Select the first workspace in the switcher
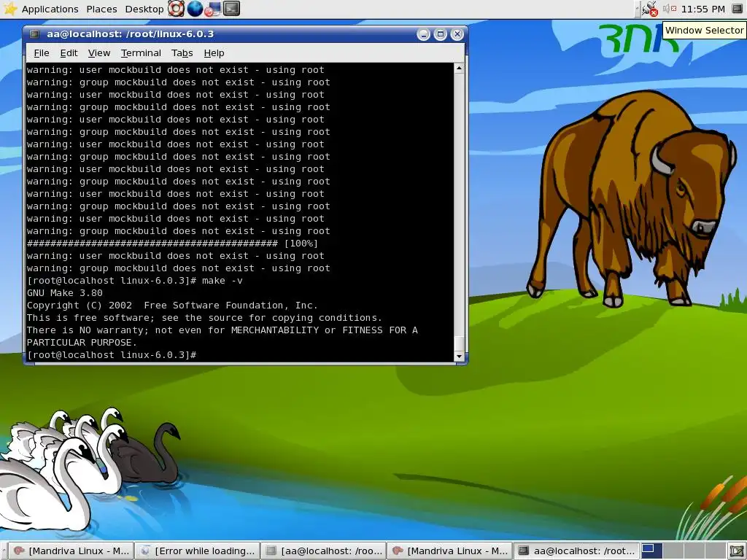This screenshot has width=747, height=560. point(651,551)
